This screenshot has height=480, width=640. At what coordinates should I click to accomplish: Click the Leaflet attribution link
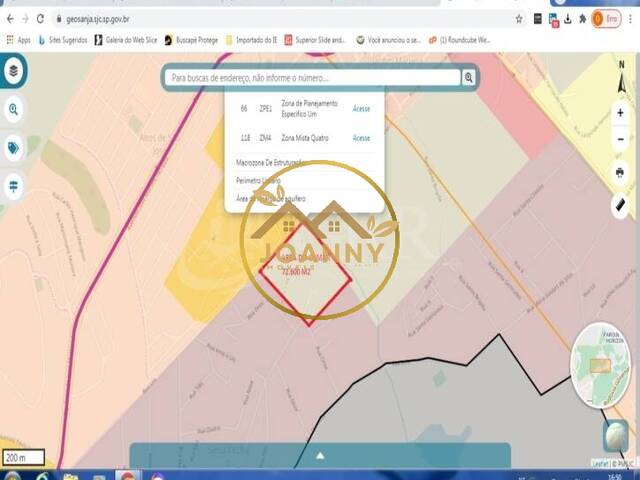pyautogui.click(x=600, y=463)
